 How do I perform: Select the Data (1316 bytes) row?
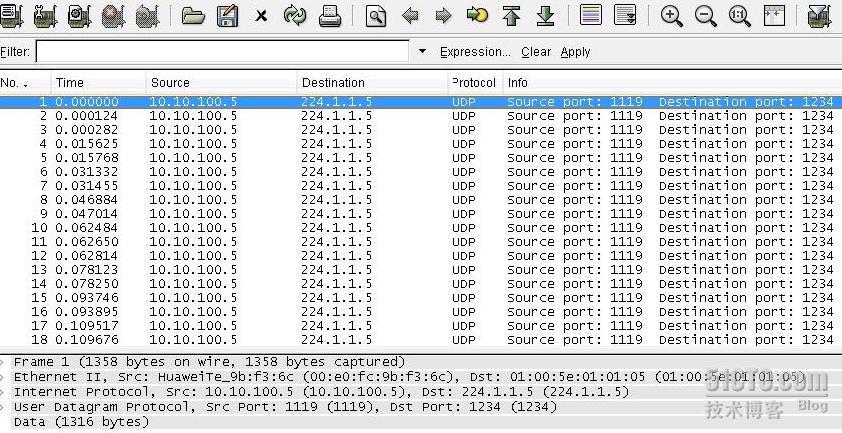(x=421, y=422)
